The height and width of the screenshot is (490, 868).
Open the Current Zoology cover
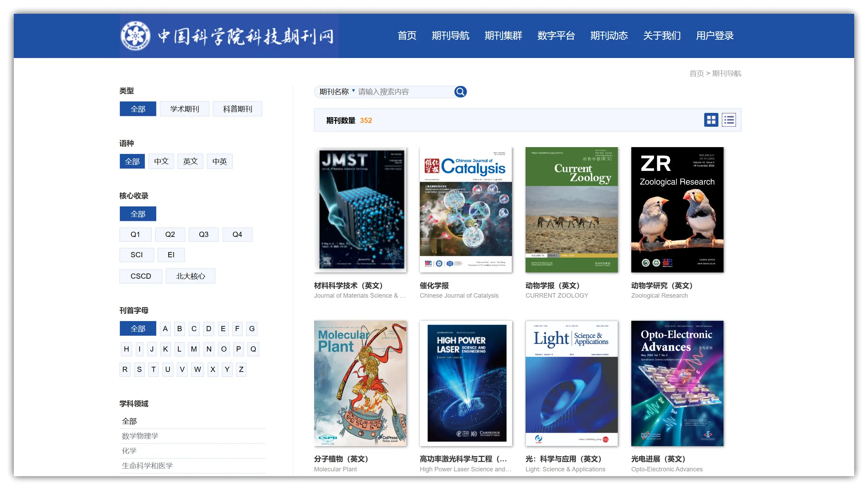coord(572,210)
